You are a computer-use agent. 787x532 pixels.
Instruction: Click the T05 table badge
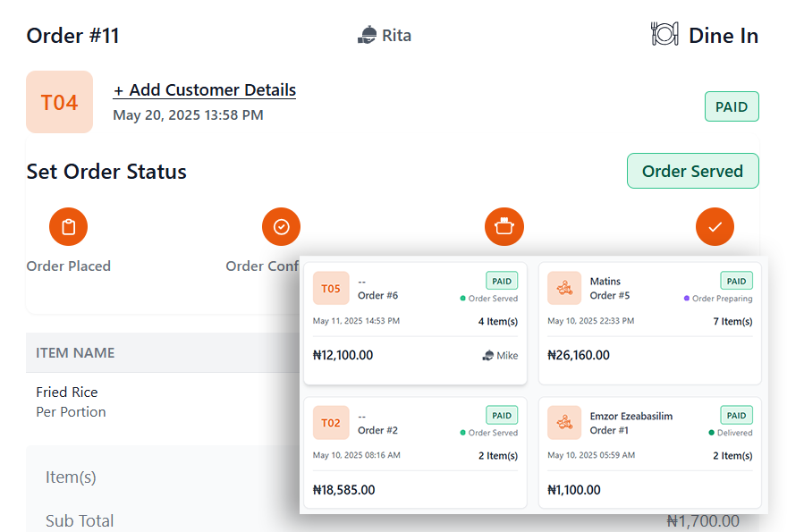tap(331, 289)
